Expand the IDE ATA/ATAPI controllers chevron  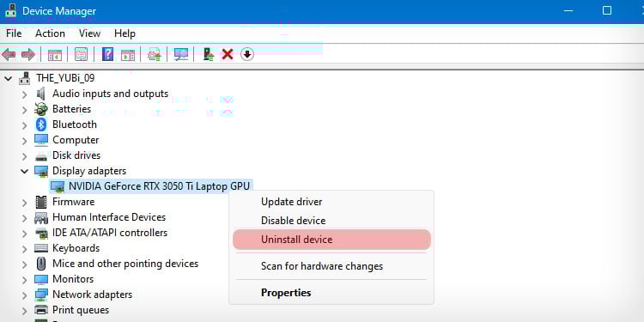pyautogui.click(x=25, y=234)
